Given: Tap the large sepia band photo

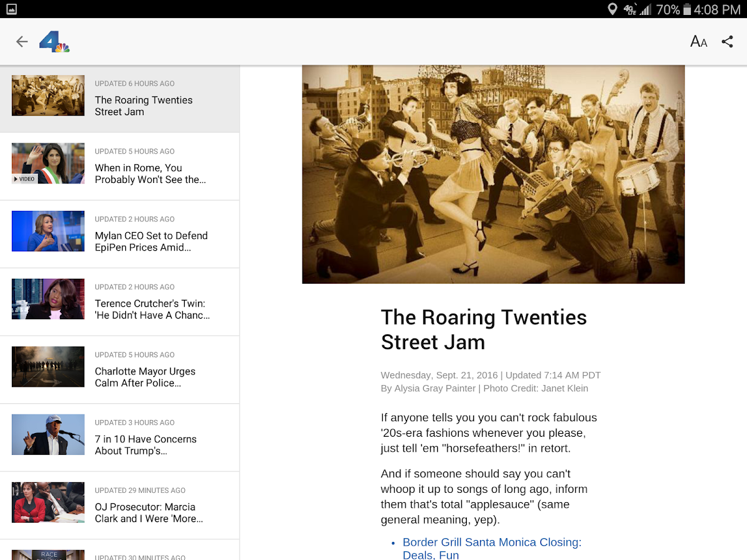Looking at the screenshot, I should (493, 174).
